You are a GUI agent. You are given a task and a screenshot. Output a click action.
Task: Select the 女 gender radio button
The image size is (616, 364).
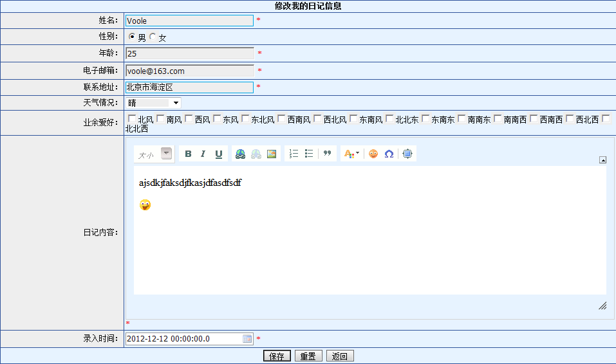[153, 36]
